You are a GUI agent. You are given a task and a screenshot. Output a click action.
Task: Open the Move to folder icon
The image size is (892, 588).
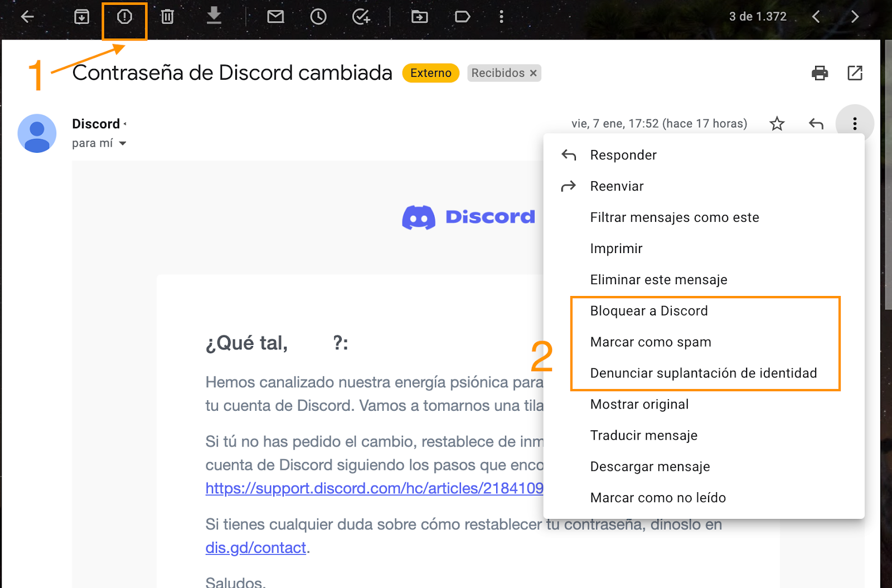click(419, 17)
